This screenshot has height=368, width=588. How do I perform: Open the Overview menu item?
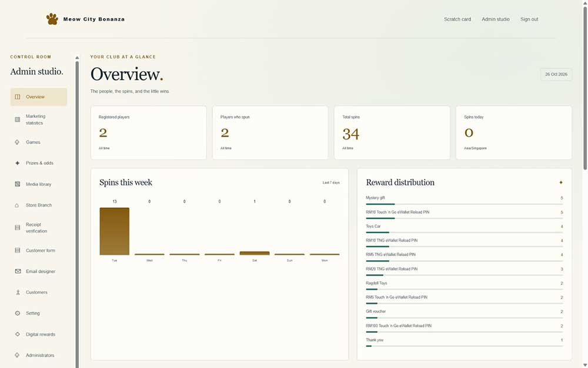point(39,97)
